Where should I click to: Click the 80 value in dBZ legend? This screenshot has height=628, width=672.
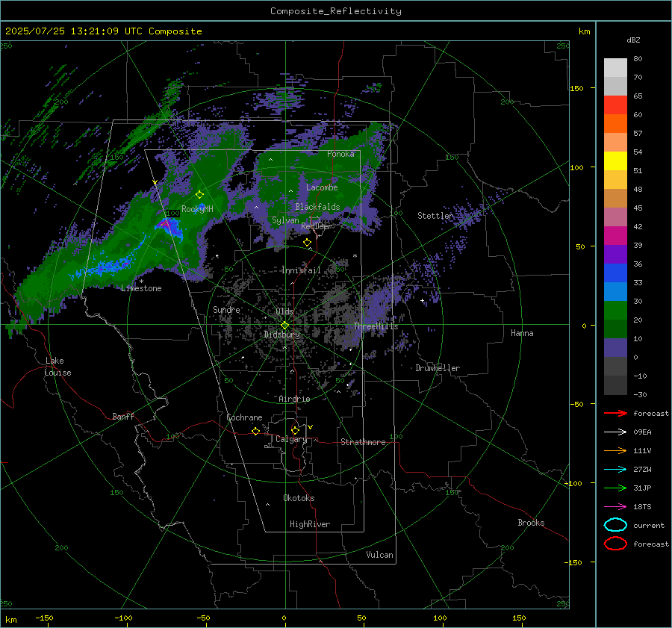(x=638, y=59)
